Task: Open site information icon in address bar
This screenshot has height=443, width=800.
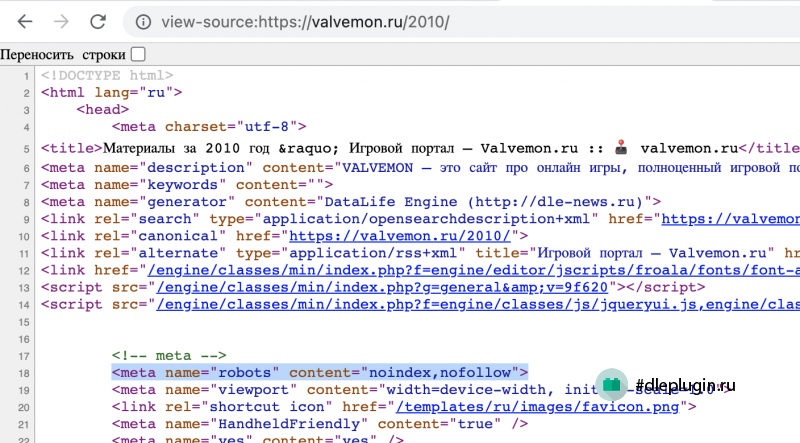Action: pos(143,22)
